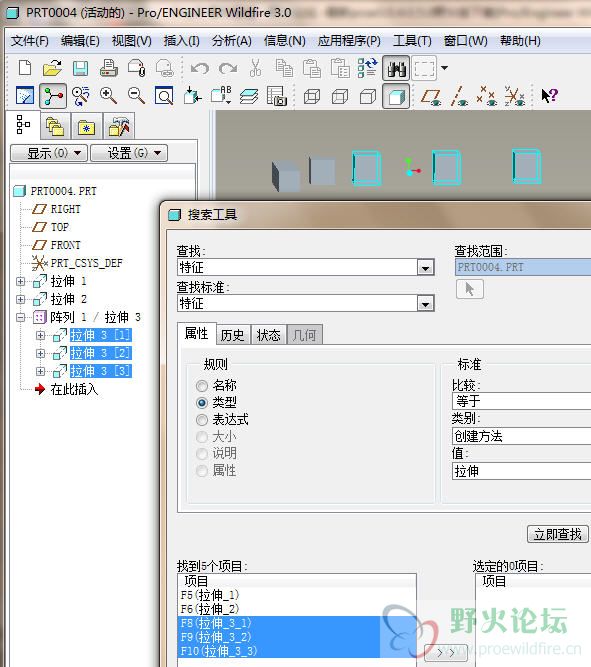Click the New file icon
591x667 pixels.
[25, 68]
